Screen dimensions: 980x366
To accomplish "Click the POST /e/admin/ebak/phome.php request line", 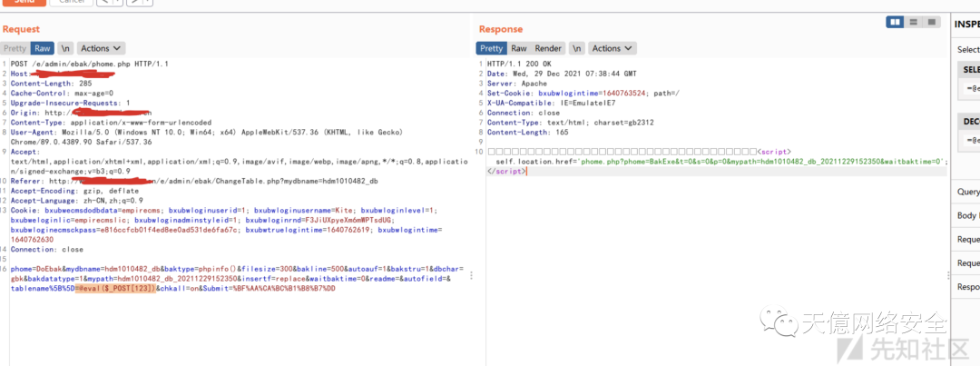I will click(x=89, y=64).
